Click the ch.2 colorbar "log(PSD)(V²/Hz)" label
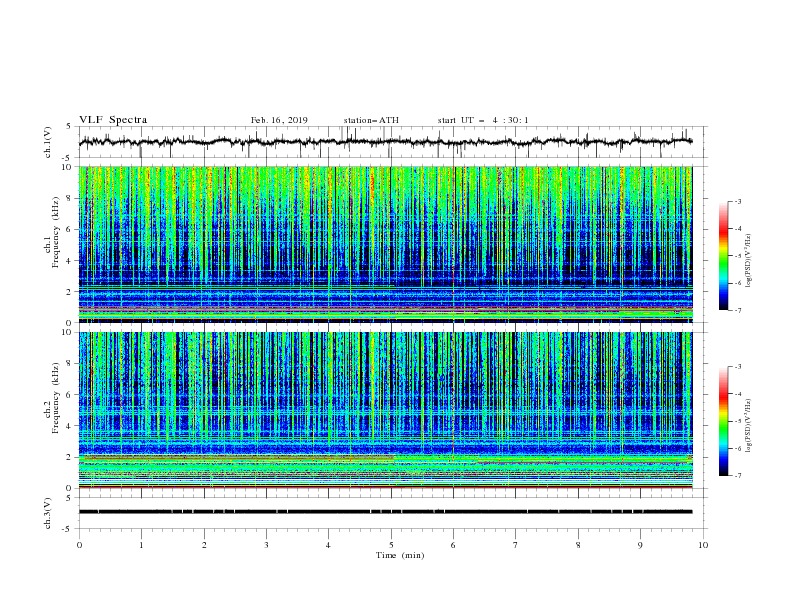Screen dimensions: 792x612 pos(749,426)
